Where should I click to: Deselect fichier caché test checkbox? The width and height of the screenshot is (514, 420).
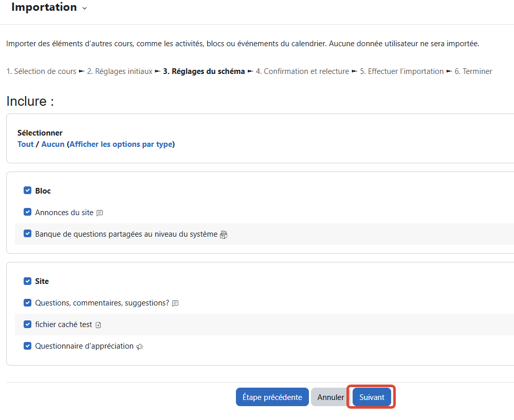pyautogui.click(x=28, y=324)
